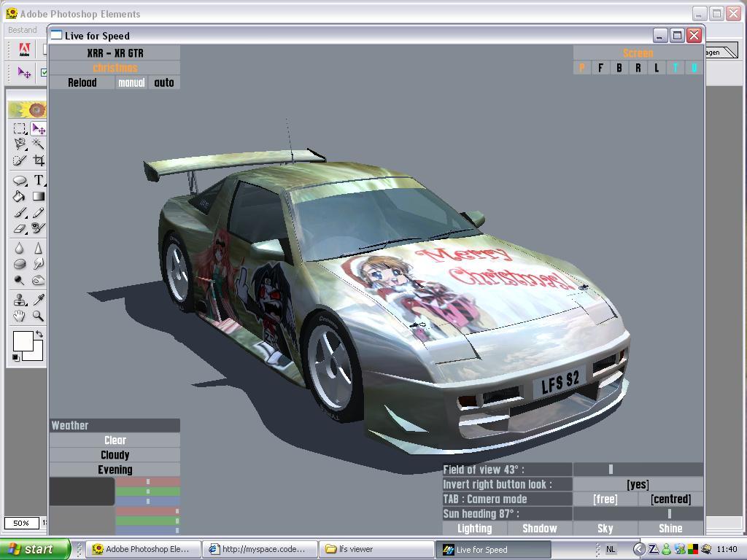The height and width of the screenshot is (560, 747).
Task: Switch reload mode to auto
Action: click(x=164, y=82)
